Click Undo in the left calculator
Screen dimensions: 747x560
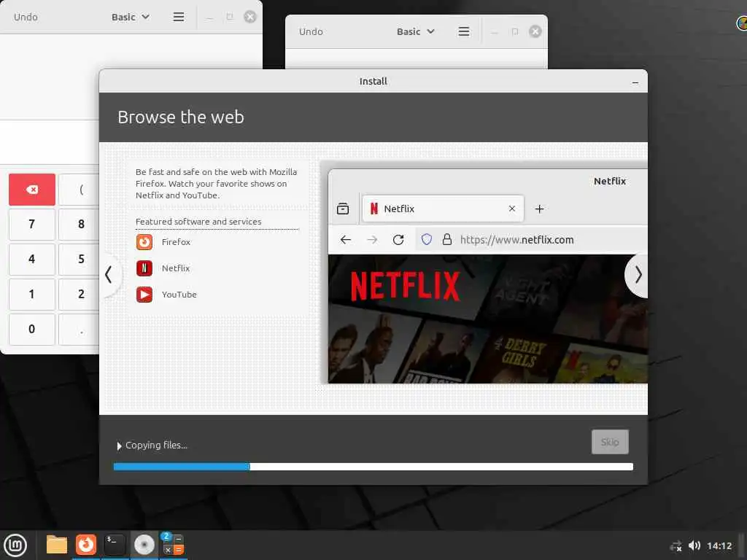click(26, 17)
